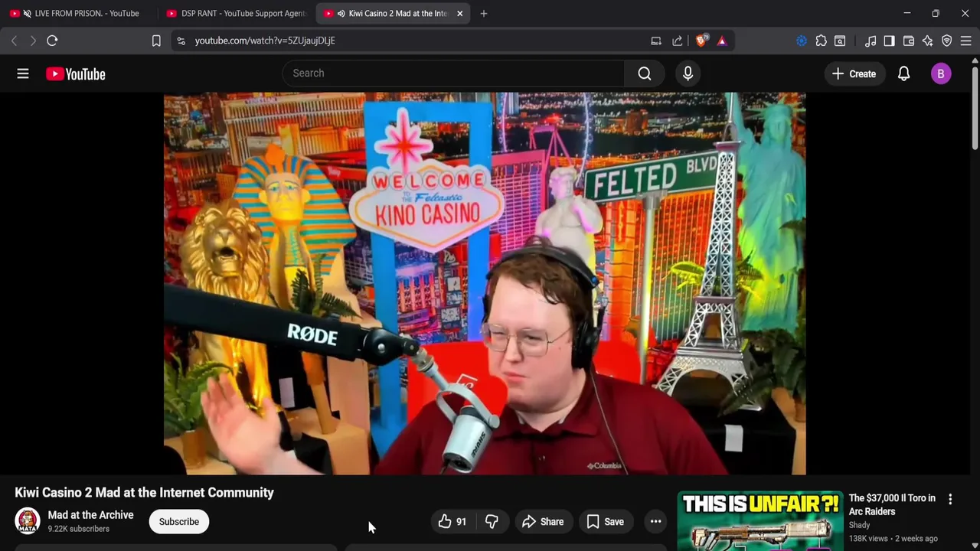Open 'THIS IS UNFAIR' recommended video thumbnail

760,521
